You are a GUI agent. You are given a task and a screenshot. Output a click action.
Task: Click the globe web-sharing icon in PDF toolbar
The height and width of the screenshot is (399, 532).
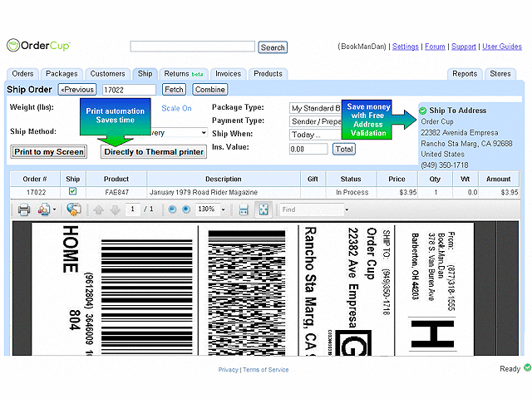[x=73, y=209]
